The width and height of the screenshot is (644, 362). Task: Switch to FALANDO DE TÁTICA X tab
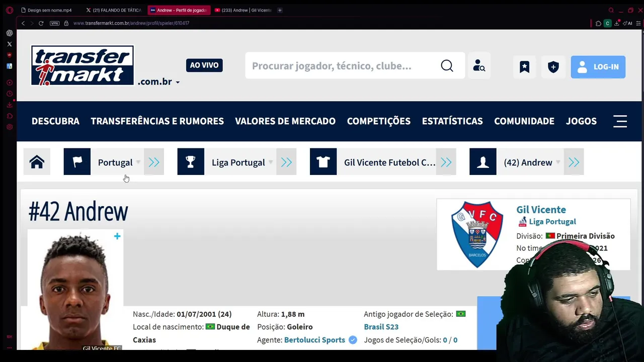tap(113, 10)
